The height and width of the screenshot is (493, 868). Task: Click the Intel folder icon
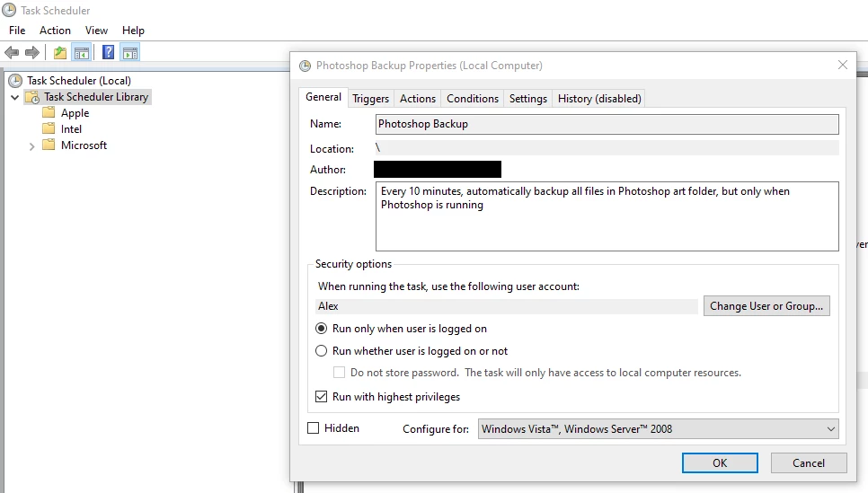[49, 129]
